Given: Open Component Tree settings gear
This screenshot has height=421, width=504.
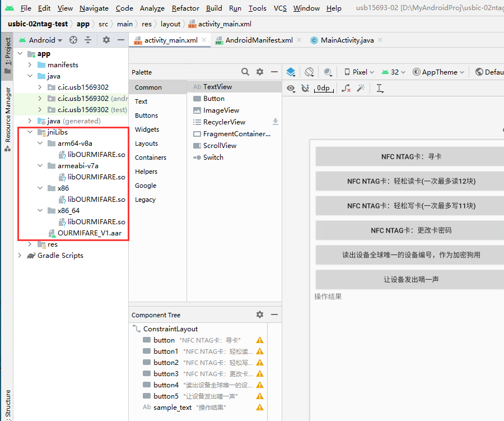Looking at the screenshot, I should pyautogui.click(x=260, y=314).
